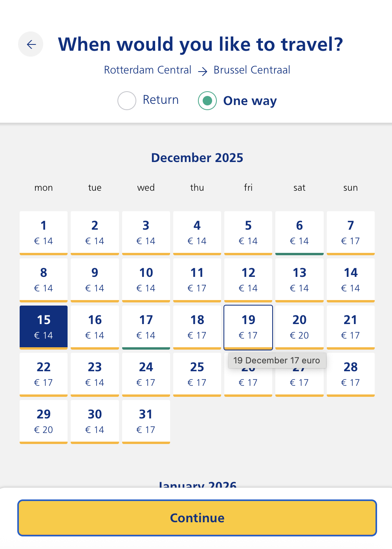392x549 pixels.
Task: Pick December 11 in the calendar
Action: point(197,280)
